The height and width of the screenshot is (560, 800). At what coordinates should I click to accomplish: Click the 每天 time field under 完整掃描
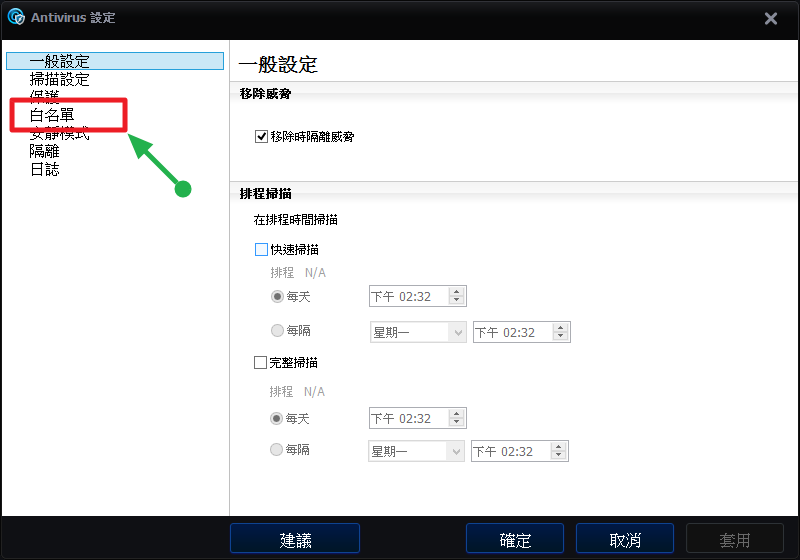click(x=407, y=418)
